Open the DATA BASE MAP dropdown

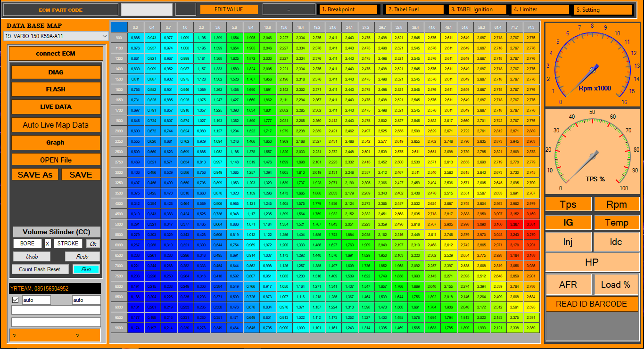point(56,35)
